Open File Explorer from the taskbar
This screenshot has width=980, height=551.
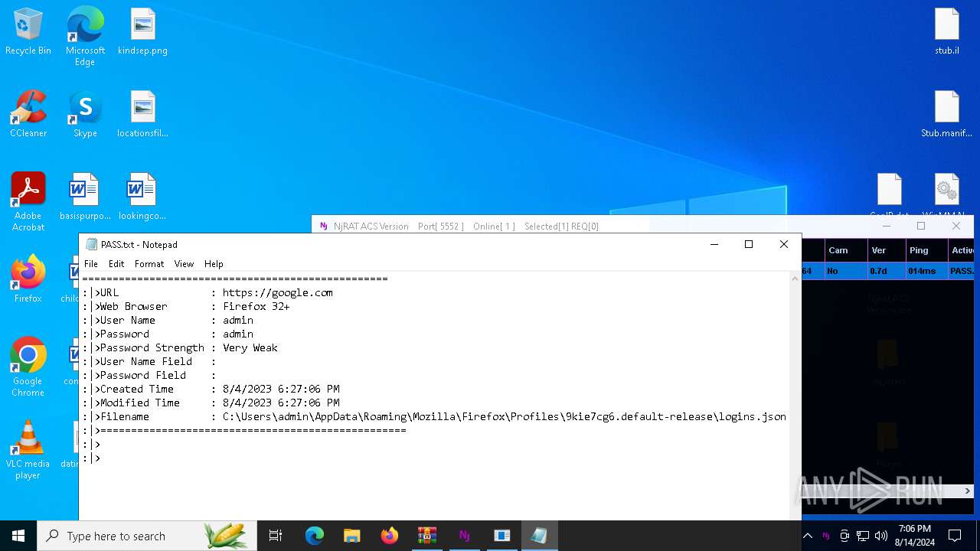pyautogui.click(x=352, y=536)
